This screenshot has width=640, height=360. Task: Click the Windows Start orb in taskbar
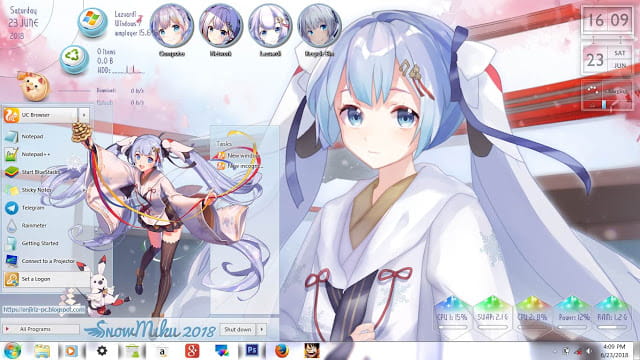(12, 351)
